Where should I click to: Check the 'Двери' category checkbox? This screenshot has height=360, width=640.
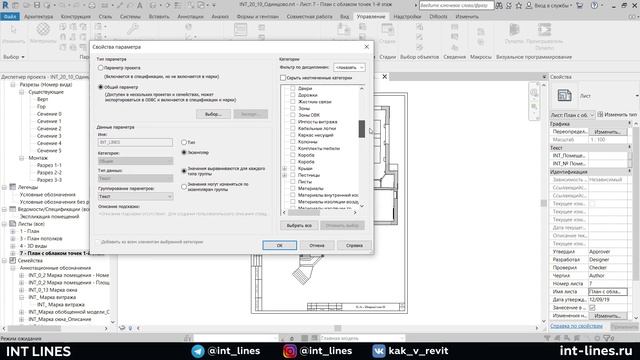[293, 88]
